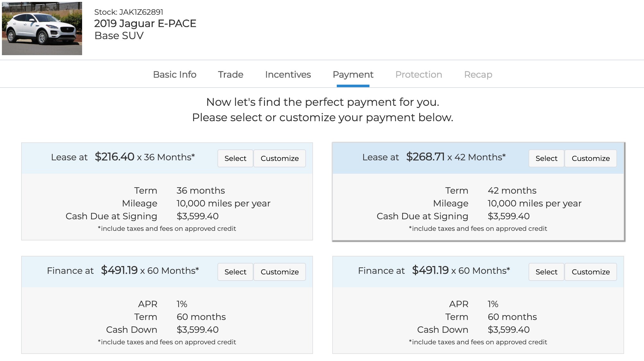Click the 2019 Jaguar E-PACE title
This screenshot has width=644, height=361.
145,23
